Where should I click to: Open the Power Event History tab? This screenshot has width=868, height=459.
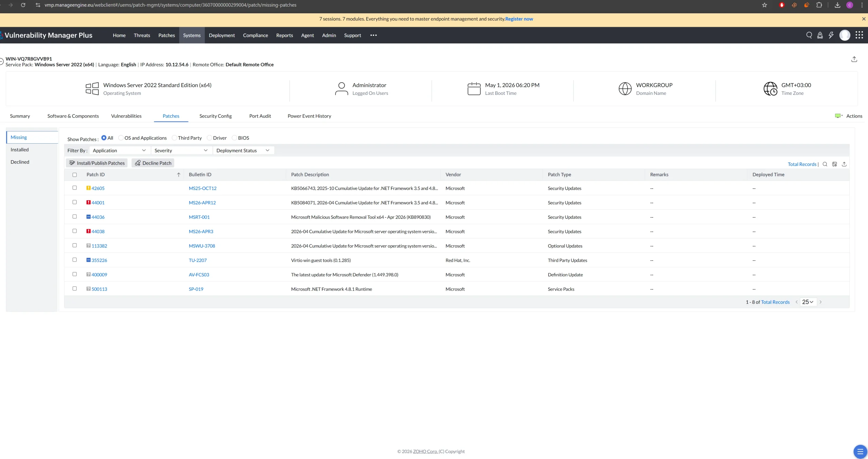(x=309, y=116)
